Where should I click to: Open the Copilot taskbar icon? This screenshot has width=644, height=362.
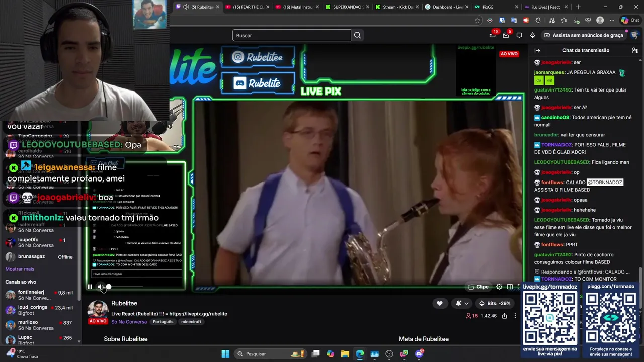(x=330, y=354)
